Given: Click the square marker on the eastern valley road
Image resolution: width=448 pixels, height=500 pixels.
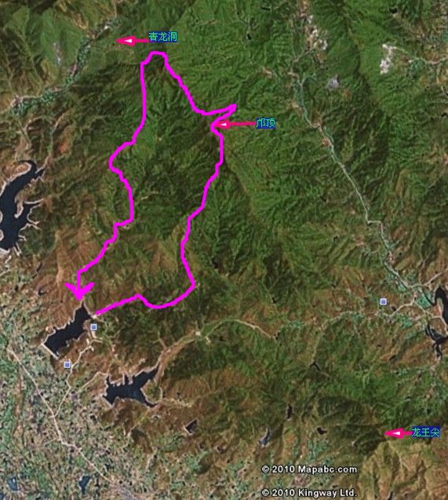Looking at the screenshot, I should (383, 301).
